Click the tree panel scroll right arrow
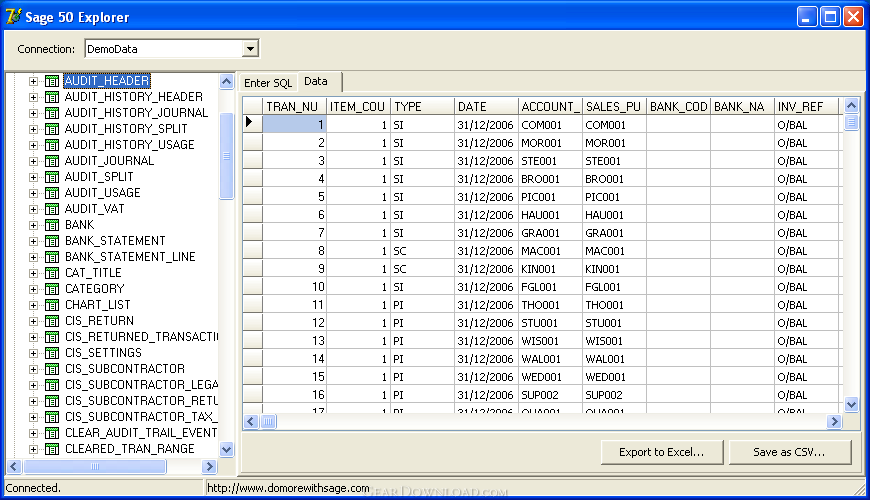 [209, 467]
